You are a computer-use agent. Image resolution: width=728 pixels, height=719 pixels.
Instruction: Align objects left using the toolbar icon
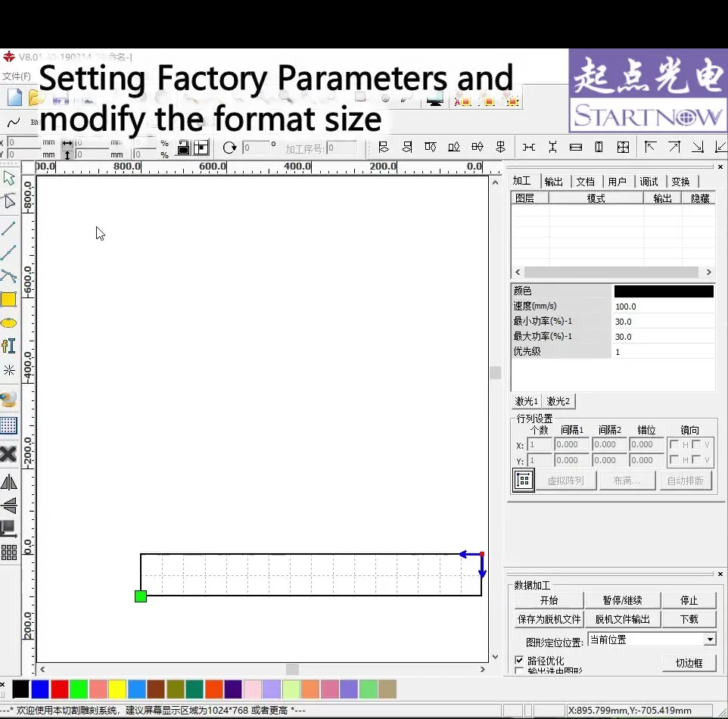pyautogui.click(x=384, y=148)
